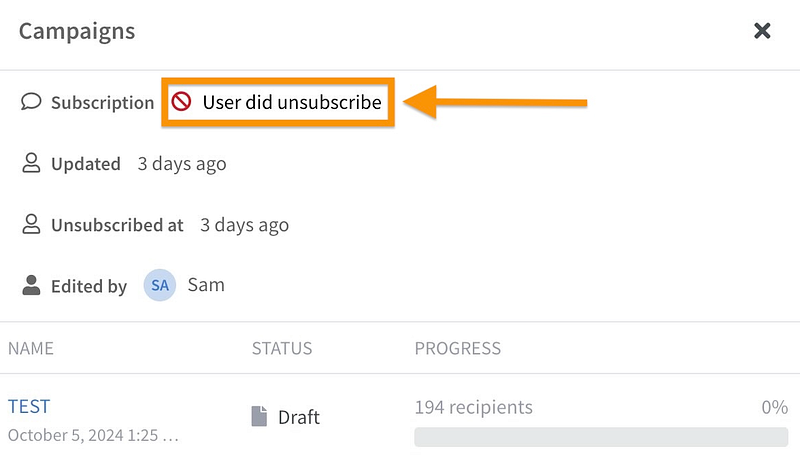This screenshot has width=800, height=462.
Task: Click the editor name Sam
Action: (206, 285)
